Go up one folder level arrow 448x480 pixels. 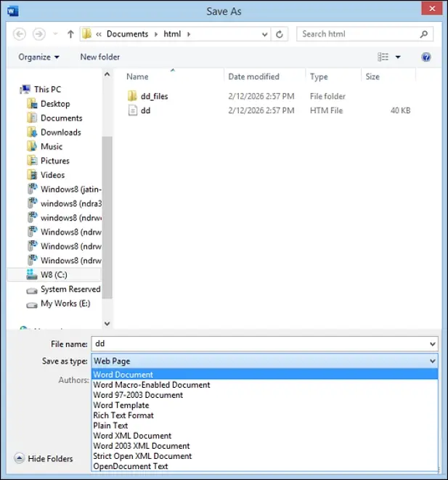tap(70, 34)
